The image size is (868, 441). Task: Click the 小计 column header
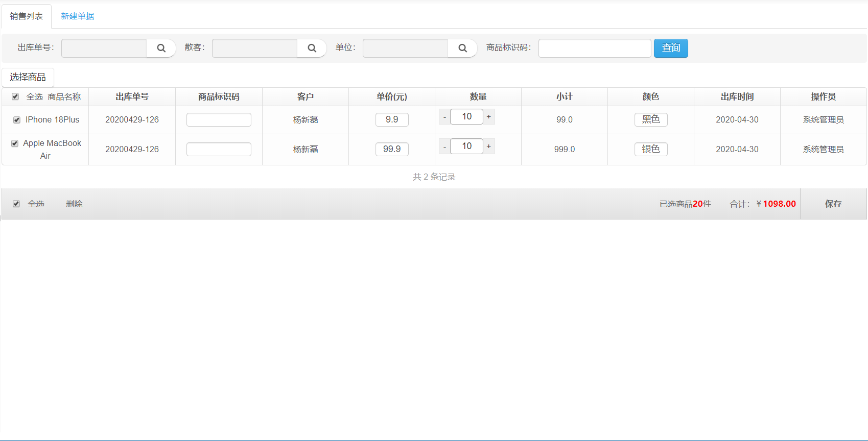pos(565,97)
